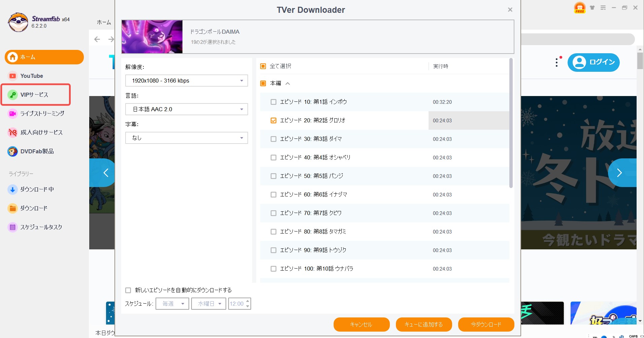
Task: Open the Home item in sidebar
Action: coord(44,57)
